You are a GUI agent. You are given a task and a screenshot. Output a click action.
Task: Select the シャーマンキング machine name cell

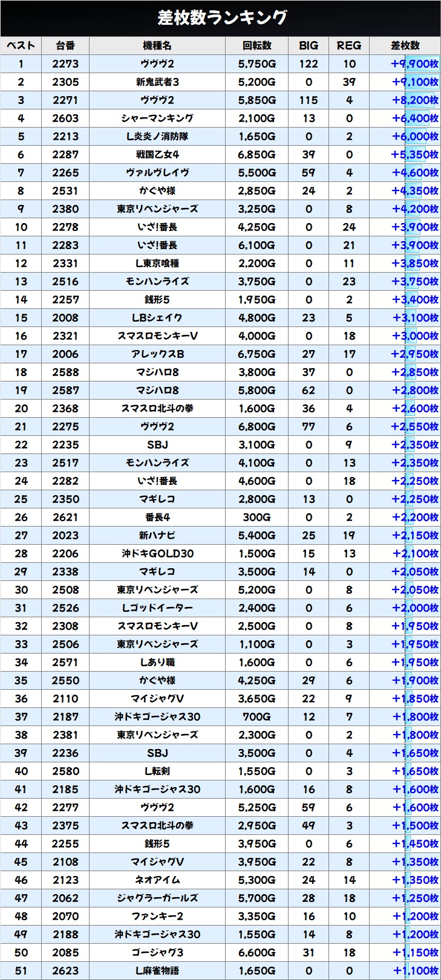157,118
